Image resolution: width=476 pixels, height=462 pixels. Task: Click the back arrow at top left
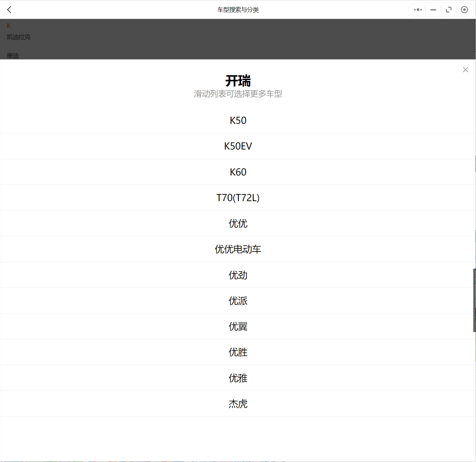pos(9,9)
